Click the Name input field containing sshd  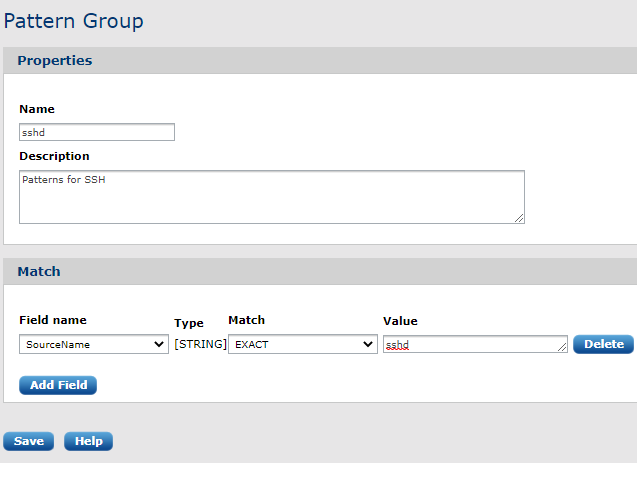pos(96,132)
